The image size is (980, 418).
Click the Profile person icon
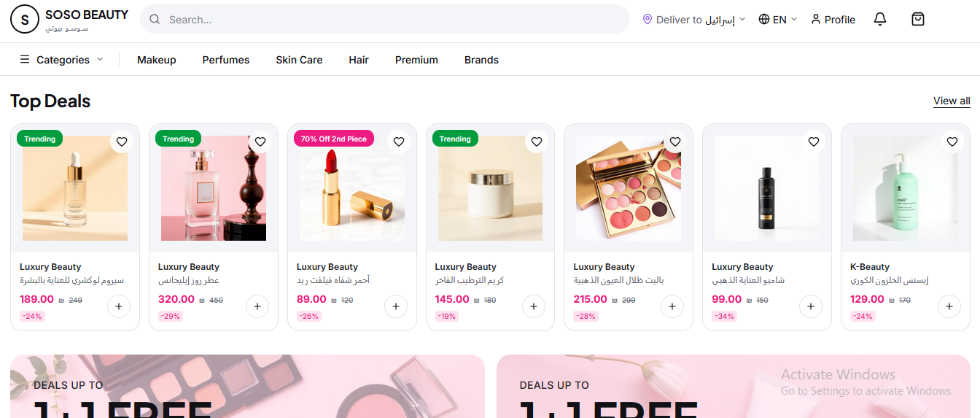click(816, 20)
